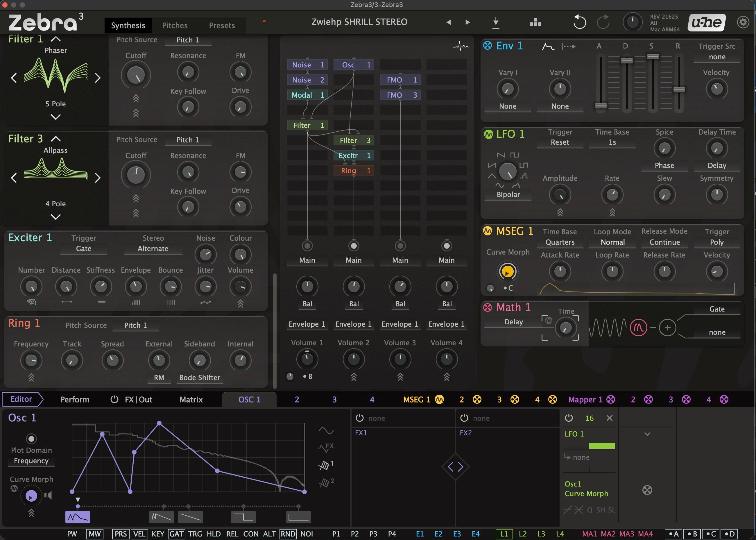Viewport: 756px width, 540px height.
Task: Click the Editor button
Action: point(22,399)
